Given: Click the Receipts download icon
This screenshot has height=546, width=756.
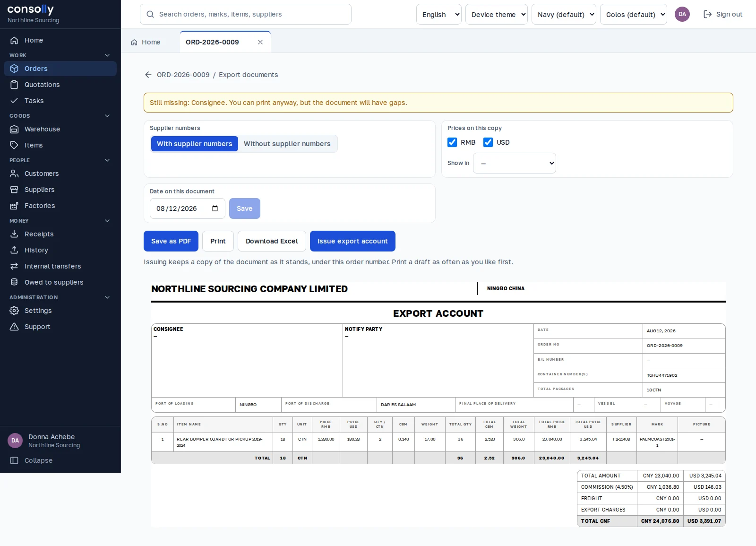Looking at the screenshot, I should click(14, 234).
